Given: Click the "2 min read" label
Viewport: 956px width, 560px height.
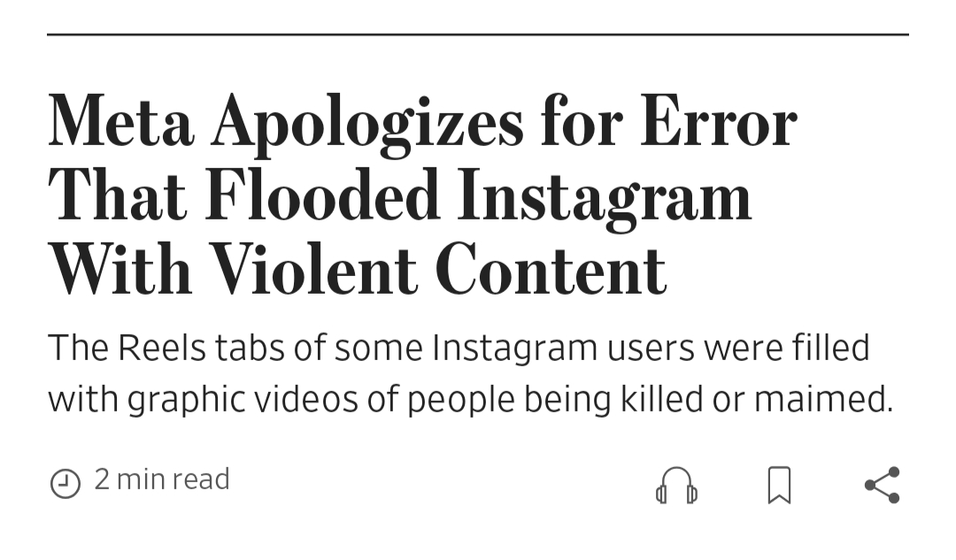Looking at the screenshot, I should click(162, 479).
